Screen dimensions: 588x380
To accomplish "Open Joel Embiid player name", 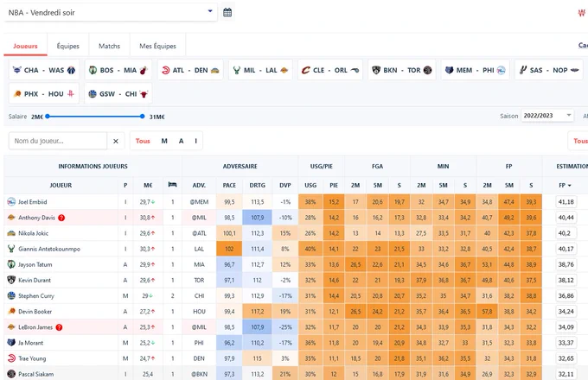I will pyautogui.click(x=33, y=202).
